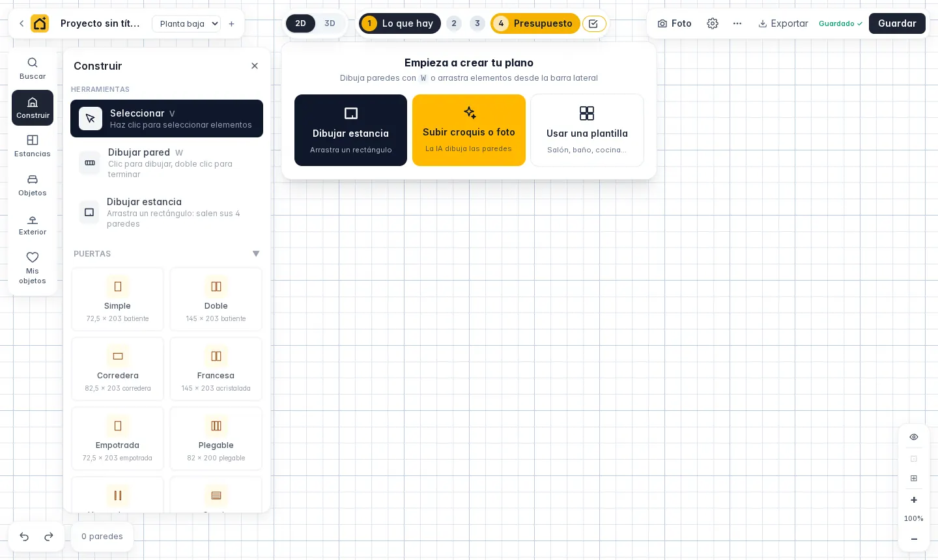The height and width of the screenshot is (560, 938).
Task: Choose the Plegable door
Action: (216, 438)
